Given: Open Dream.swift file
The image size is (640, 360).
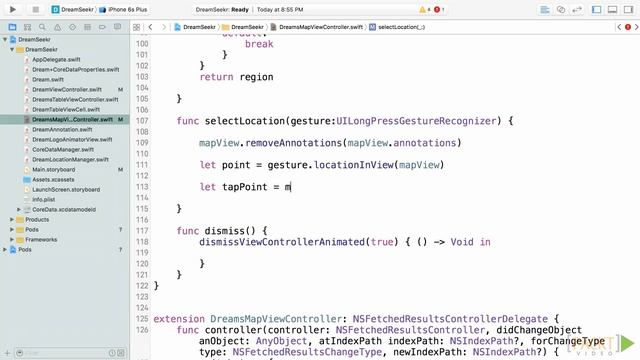Looking at the screenshot, I should pyautogui.click(x=48, y=80).
